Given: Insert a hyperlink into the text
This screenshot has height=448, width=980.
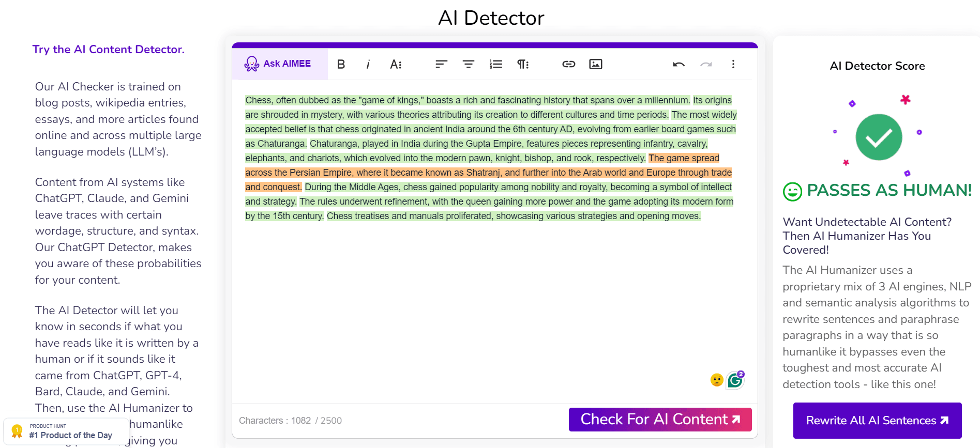Looking at the screenshot, I should 568,64.
